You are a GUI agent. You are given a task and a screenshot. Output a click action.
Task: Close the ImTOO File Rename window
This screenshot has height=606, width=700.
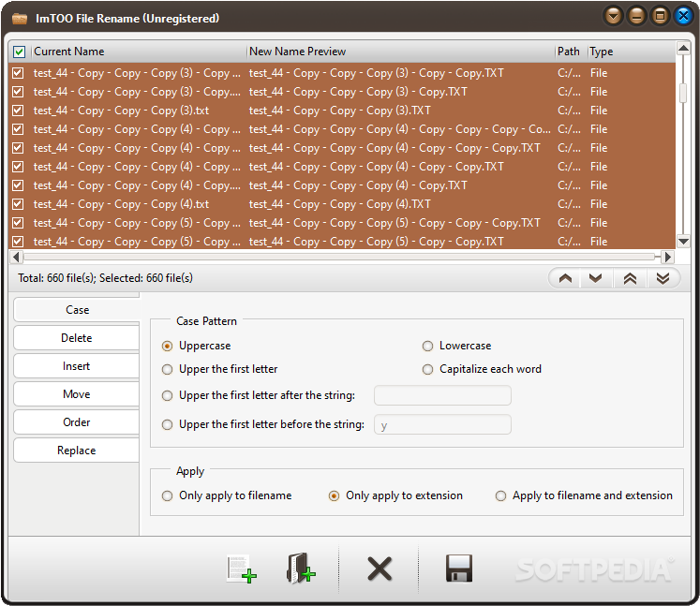683,17
